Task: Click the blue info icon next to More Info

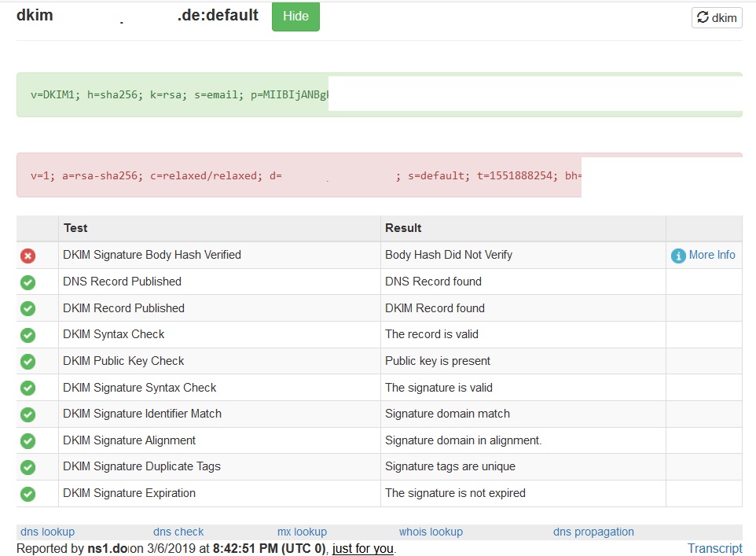Action: [x=678, y=256]
